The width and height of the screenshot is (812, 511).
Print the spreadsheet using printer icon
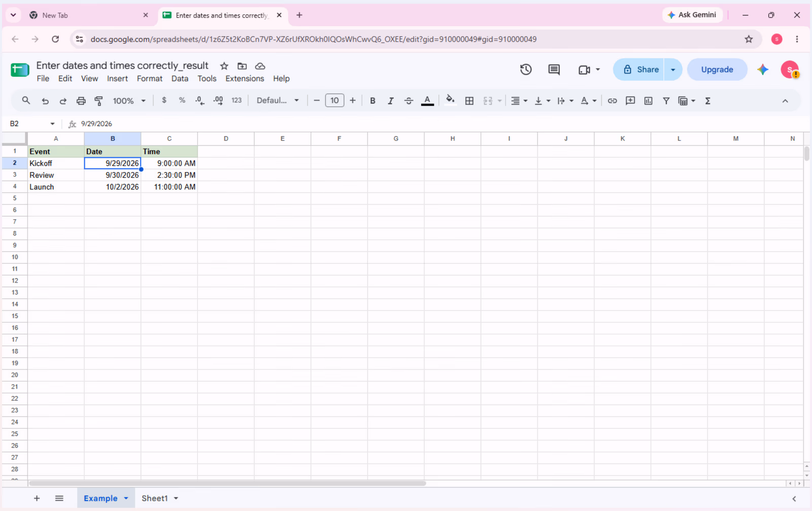81,101
